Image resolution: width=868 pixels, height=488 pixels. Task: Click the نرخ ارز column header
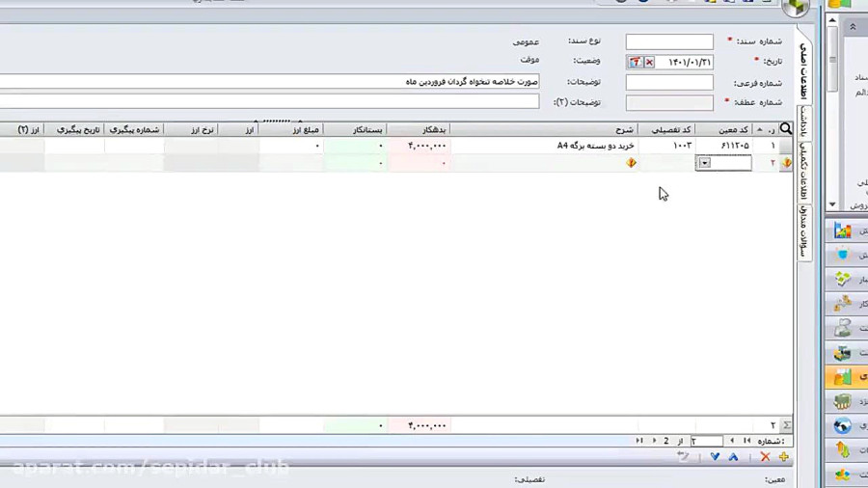click(191, 129)
